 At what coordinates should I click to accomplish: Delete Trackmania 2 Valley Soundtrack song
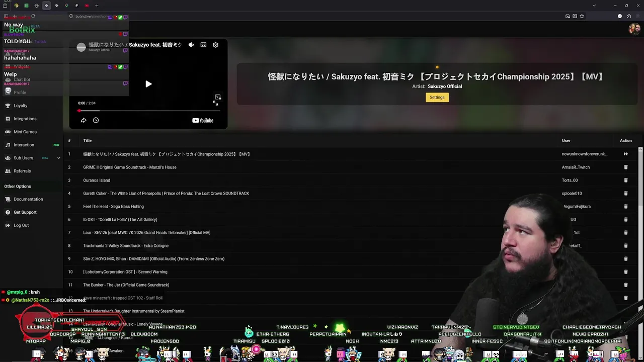(x=626, y=245)
